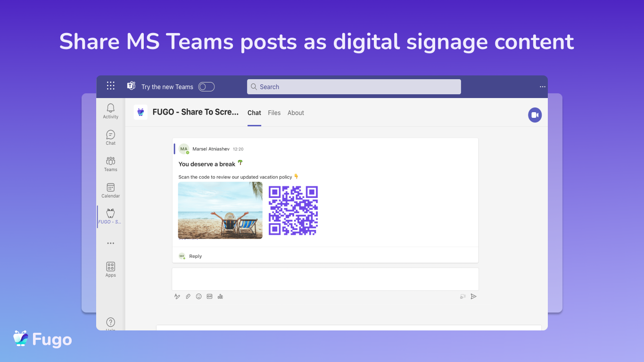Start a video call with camera button
The image size is (644, 362).
coord(535,115)
